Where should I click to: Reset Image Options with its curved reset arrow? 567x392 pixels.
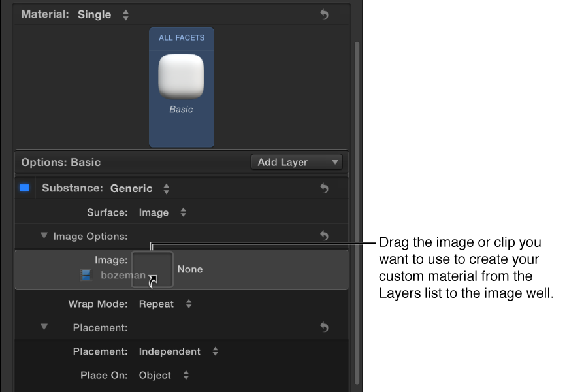(325, 236)
